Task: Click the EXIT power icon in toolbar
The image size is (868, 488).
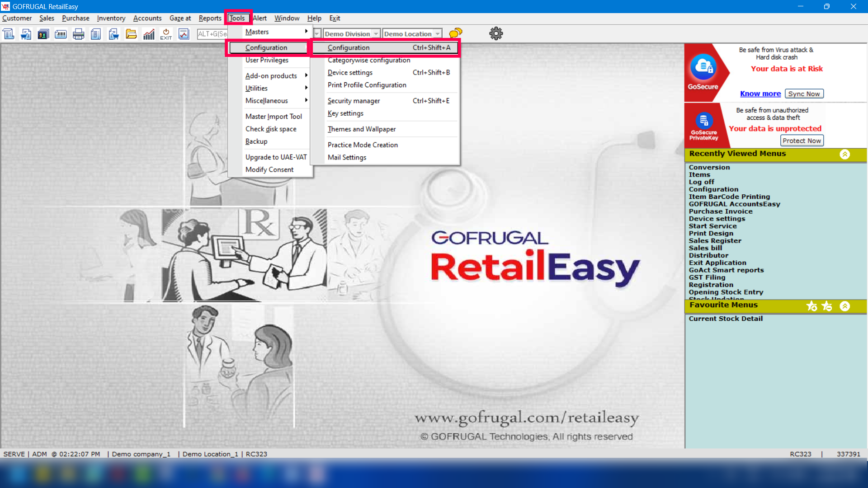Action: coord(166,34)
